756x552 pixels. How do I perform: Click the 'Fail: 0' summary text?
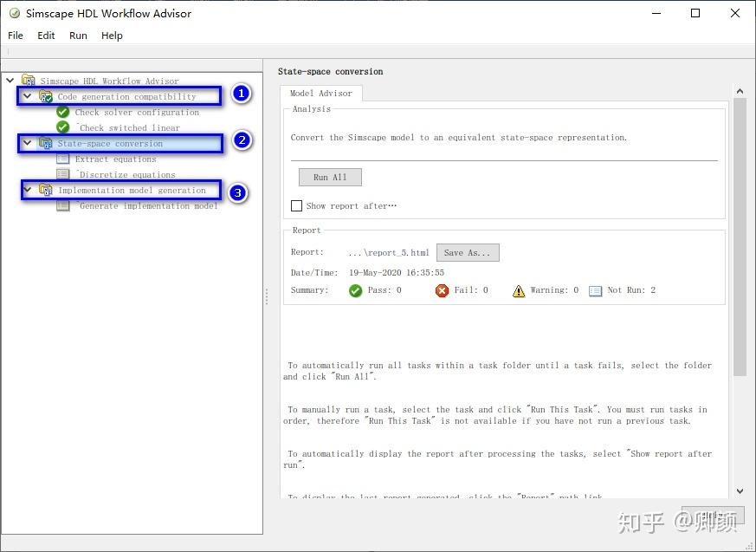tap(471, 290)
